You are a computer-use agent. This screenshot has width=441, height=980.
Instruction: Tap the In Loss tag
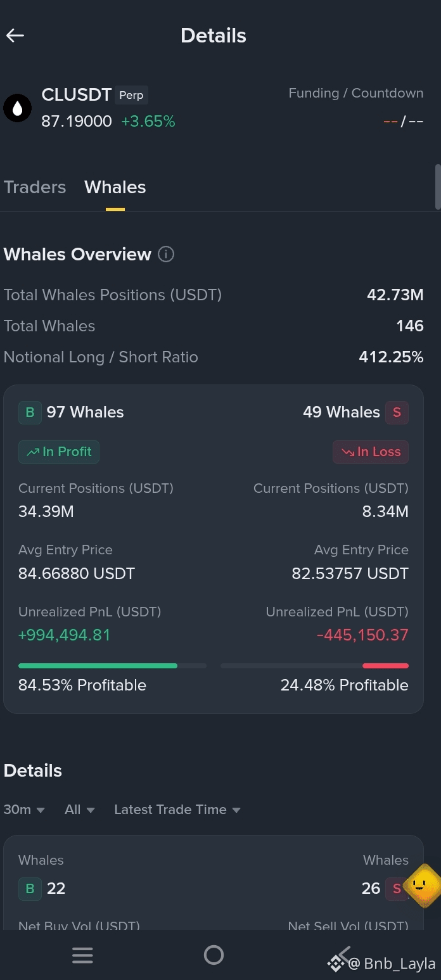[x=371, y=452]
